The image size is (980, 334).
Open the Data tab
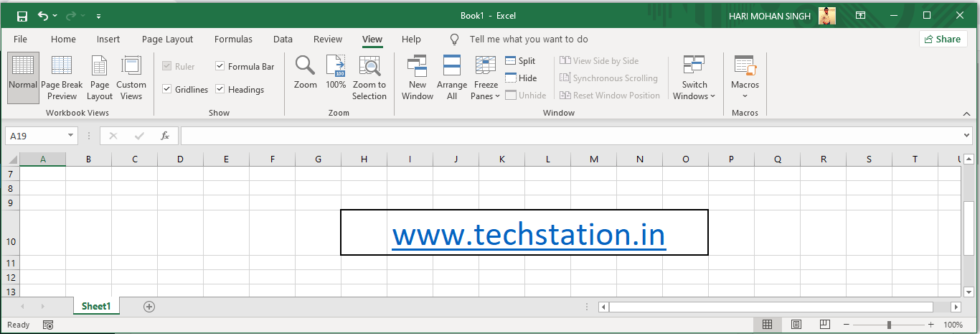(x=283, y=40)
